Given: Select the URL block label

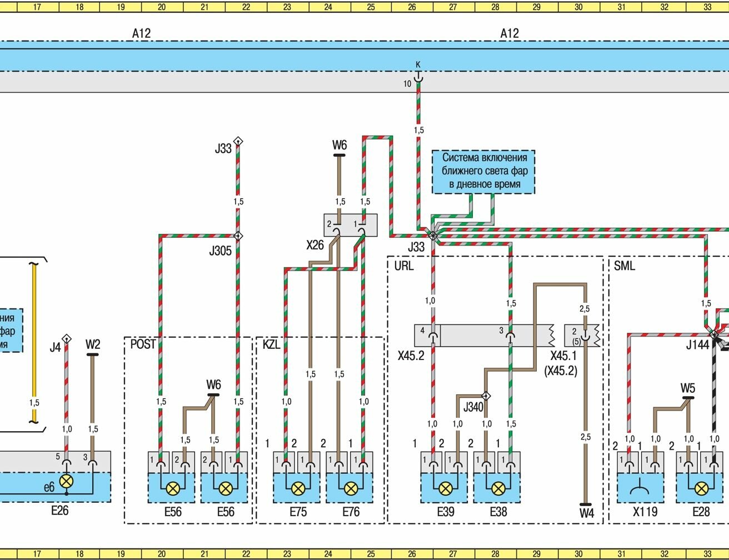Looking at the screenshot, I should 403,266.
